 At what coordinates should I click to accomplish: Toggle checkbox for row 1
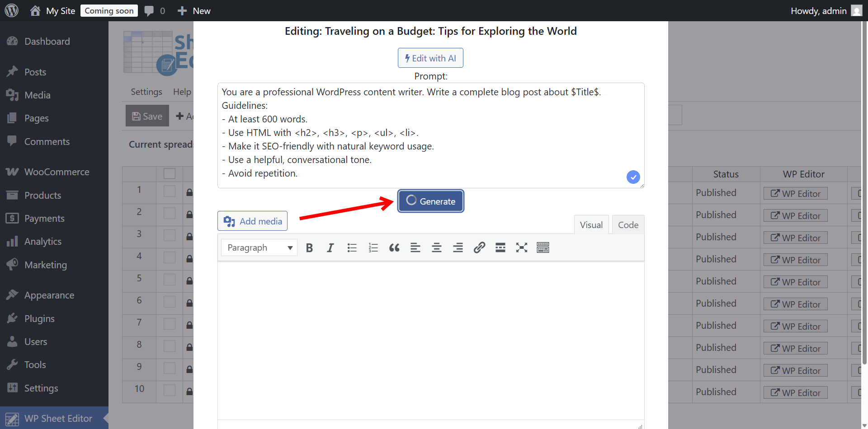[170, 191]
